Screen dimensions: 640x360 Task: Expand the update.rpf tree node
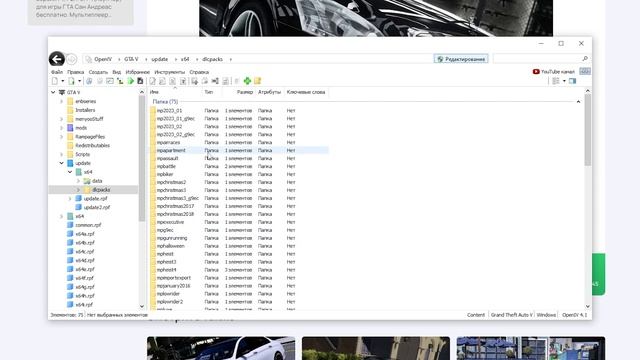pyautogui.click(x=70, y=198)
